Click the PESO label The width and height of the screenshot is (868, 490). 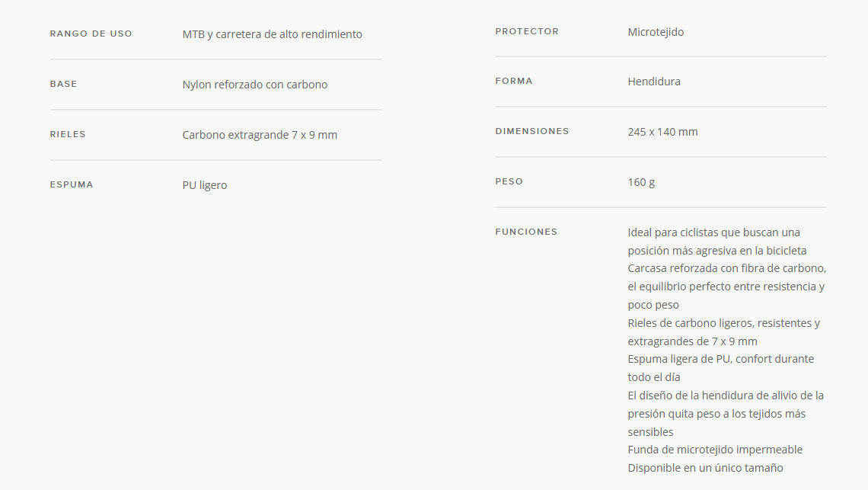[509, 182]
